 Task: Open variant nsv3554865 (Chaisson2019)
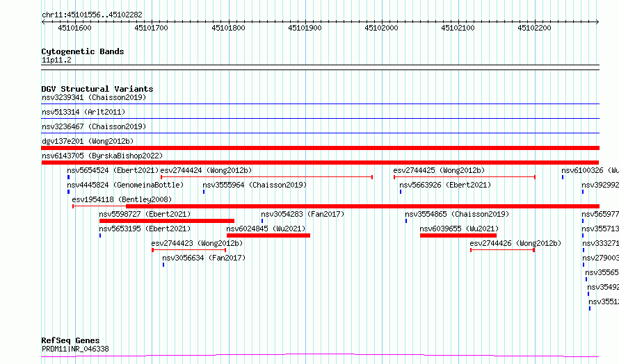tap(457, 214)
